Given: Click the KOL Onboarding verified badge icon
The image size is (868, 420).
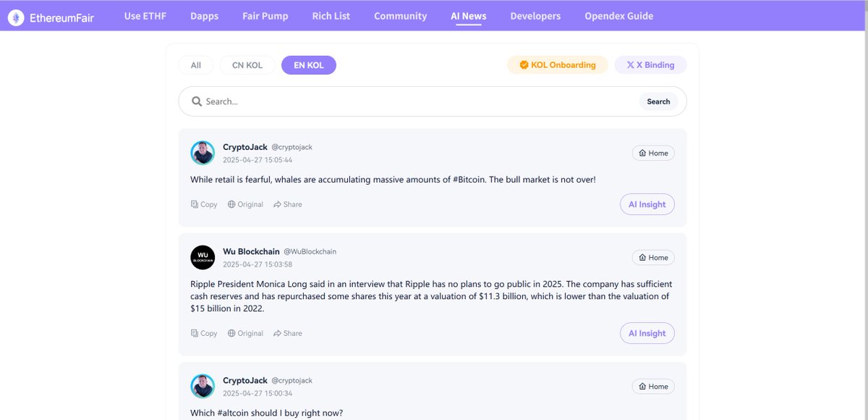Looking at the screenshot, I should tap(524, 64).
